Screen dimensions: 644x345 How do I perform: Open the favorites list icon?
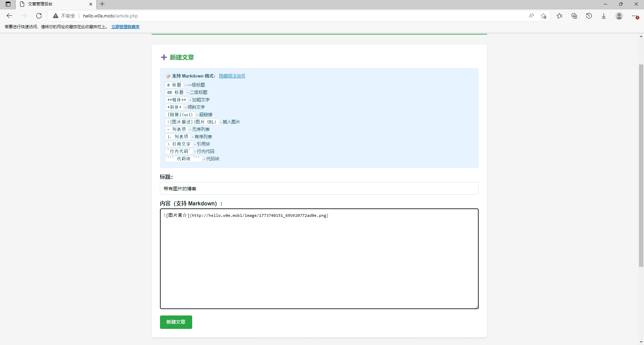pos(559,16)
